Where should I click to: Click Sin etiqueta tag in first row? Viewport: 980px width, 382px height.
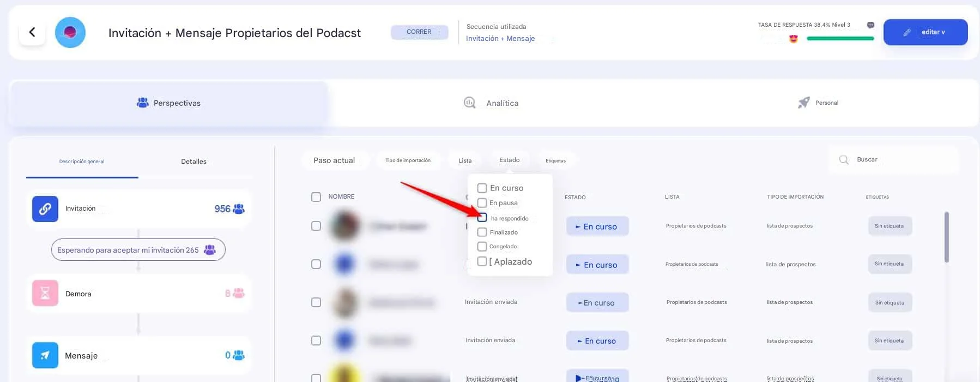pos(890,226)
